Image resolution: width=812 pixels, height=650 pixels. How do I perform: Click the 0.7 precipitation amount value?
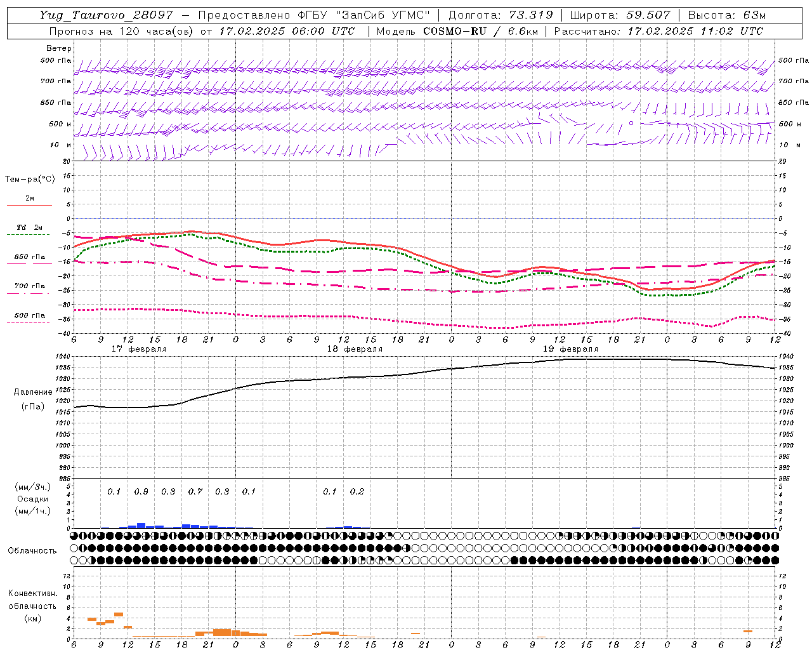tap(195, 492)
